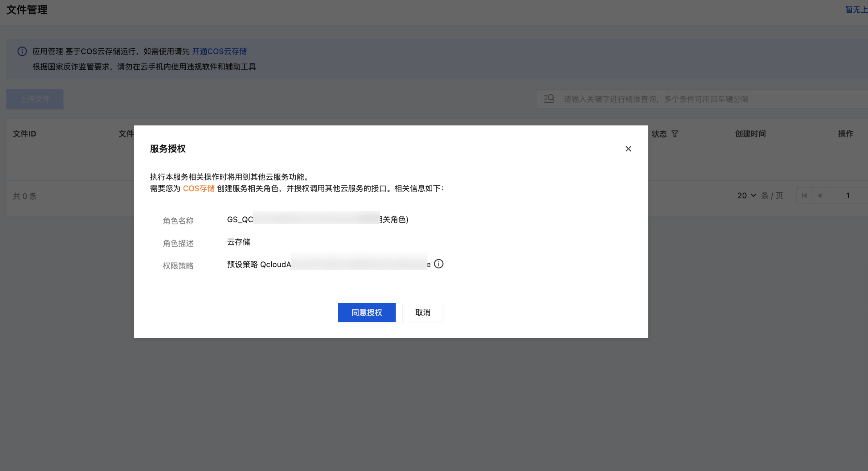Click the search filter icon
Image resolution: width=868 pixels, height=471 pixels.
(549, 99)
